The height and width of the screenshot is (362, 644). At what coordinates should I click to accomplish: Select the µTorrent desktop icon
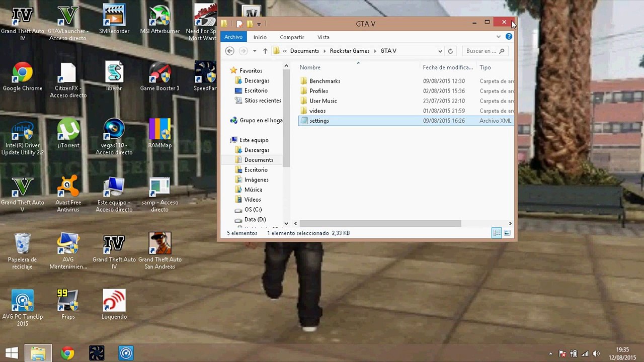tap(68, 134)
